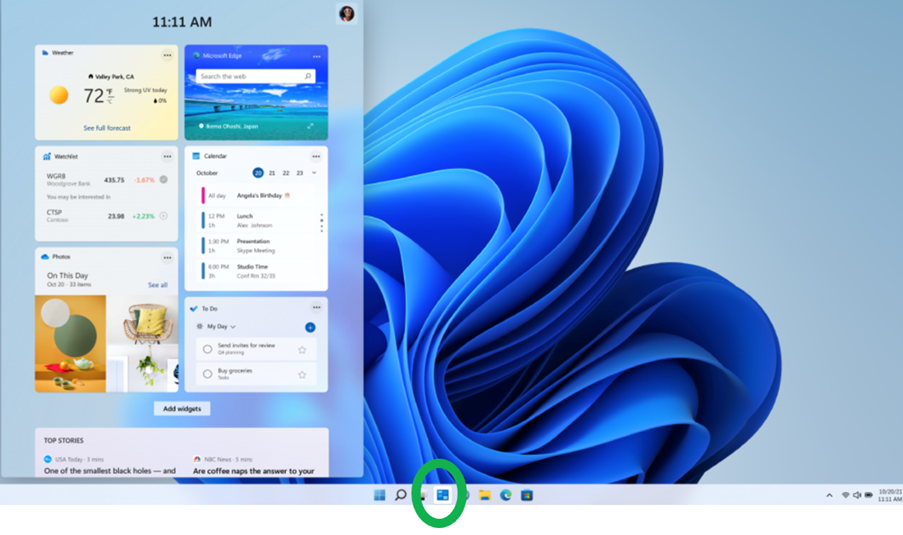Toggle WGRB watchlist checkmark
Screen dimensions: 903x535
click(164, 180)
